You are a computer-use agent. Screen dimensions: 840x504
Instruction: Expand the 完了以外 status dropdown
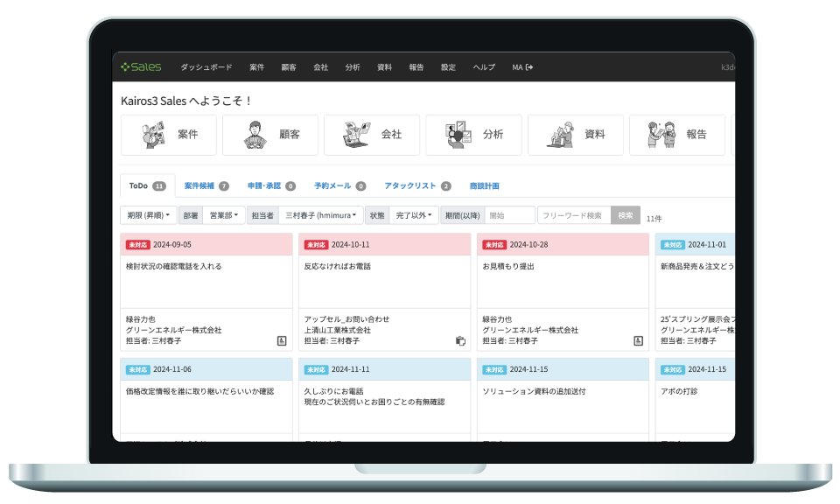(x=413, y=215)
